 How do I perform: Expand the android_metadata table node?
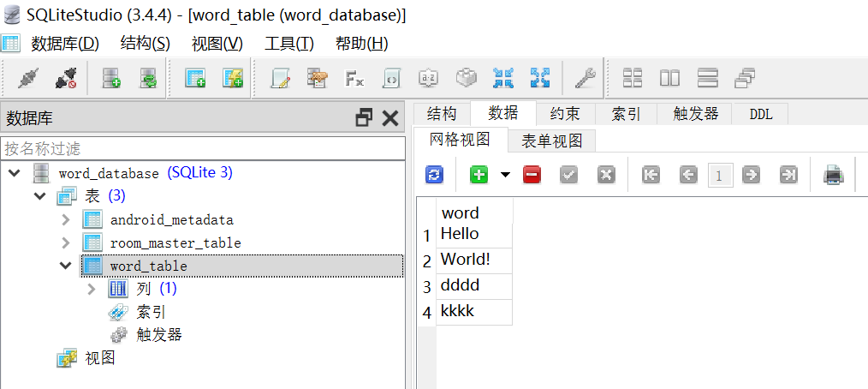[66, 219]
